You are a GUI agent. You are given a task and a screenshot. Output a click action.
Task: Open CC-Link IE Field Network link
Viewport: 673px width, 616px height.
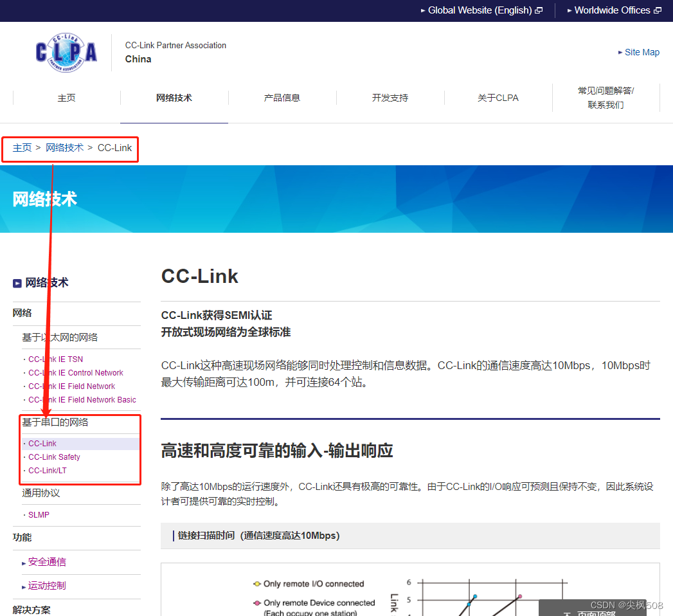(x=72, y=386)
